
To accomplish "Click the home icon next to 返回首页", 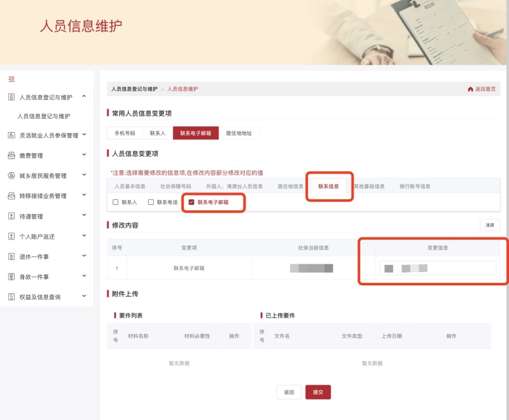I will 470,89.
